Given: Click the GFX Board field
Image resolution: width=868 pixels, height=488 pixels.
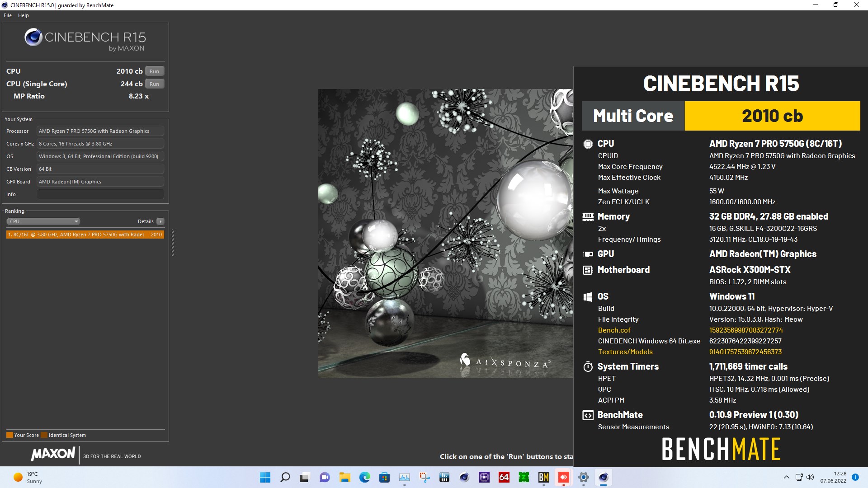Looking at the screenshot, I should (100, 182).
